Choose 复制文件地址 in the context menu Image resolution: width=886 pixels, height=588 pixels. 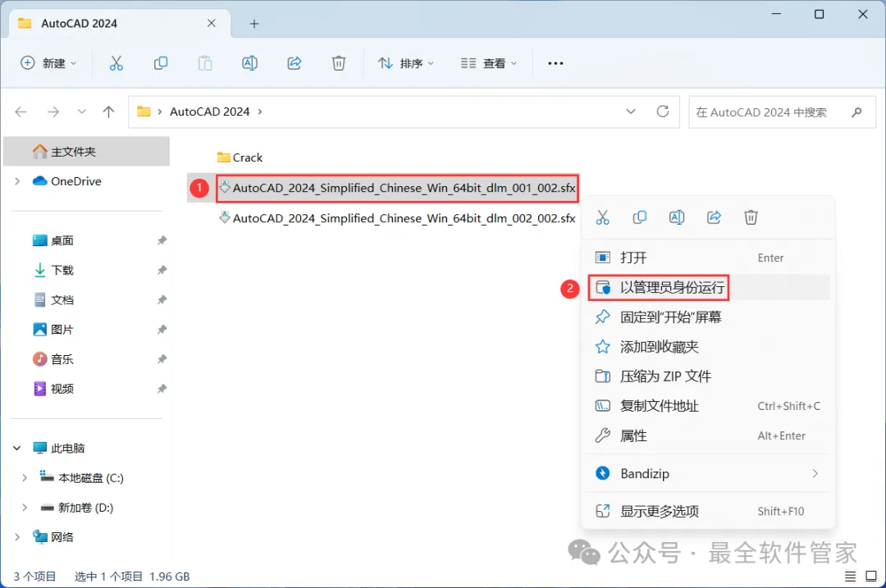[x=707, y=406]
